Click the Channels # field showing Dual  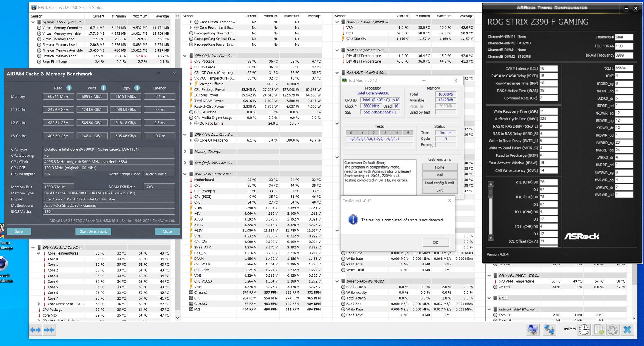pos(624,37)
